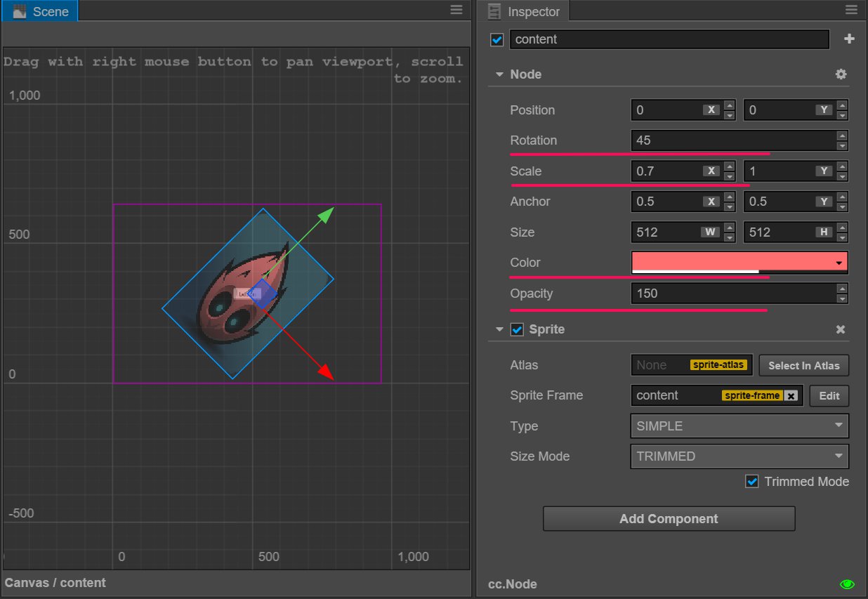Open the Type dropdown set to SIMPLE
Image resolution: width=868 pixels, height=599 pixels.
[739, 426]
